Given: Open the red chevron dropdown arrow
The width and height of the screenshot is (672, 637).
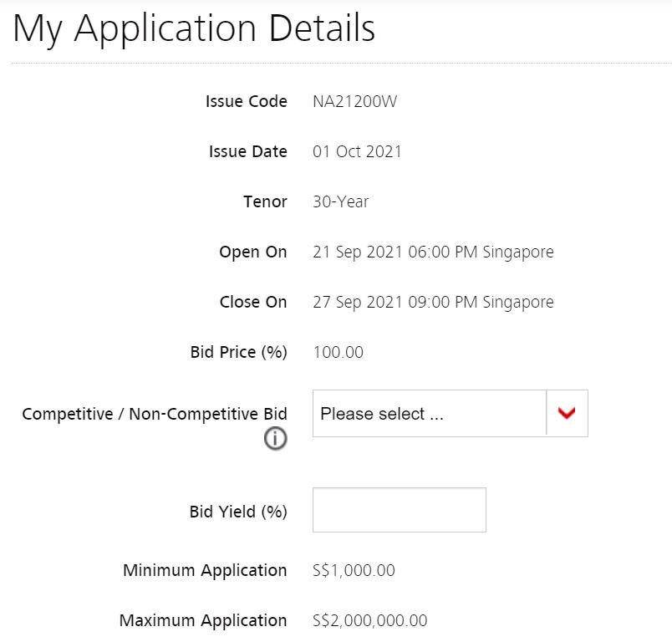Looking at the screenshot, I should click(567, 413).
